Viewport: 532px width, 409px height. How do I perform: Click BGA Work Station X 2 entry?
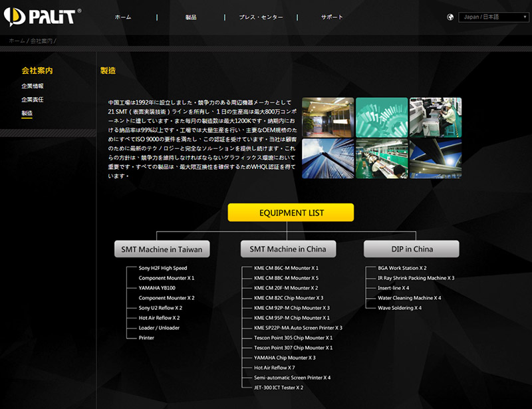402,268
